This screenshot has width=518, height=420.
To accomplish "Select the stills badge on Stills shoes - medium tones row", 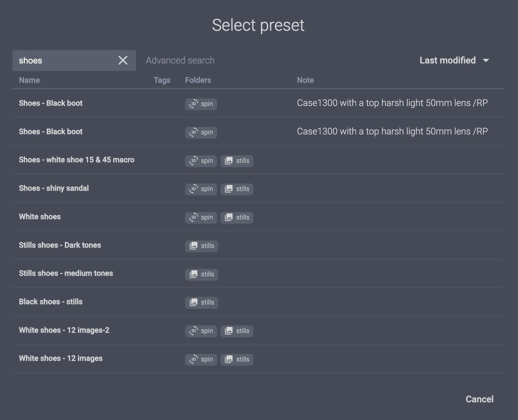I will [x=201, y=274].
